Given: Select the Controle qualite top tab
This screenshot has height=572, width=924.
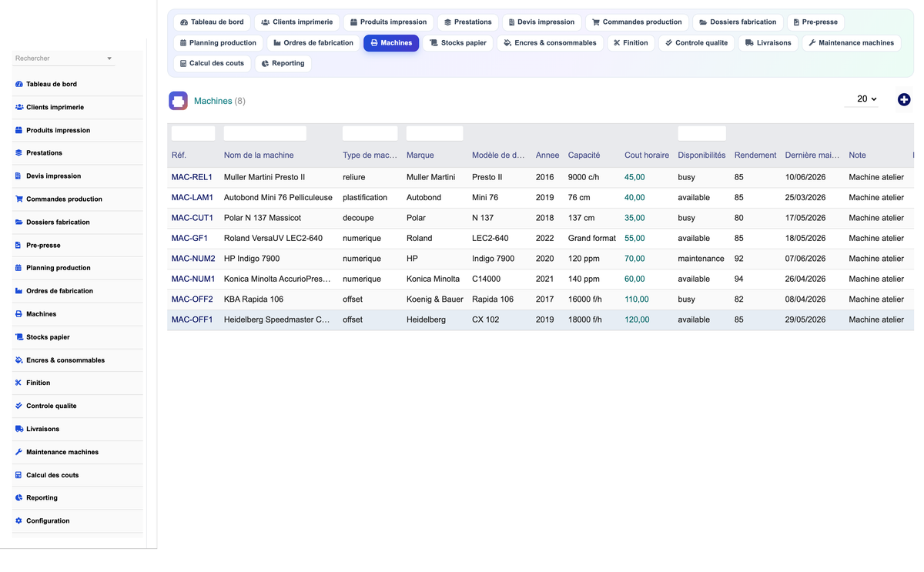Looking at the screenshot, I should pyautogui.click(x=696, y=43).
